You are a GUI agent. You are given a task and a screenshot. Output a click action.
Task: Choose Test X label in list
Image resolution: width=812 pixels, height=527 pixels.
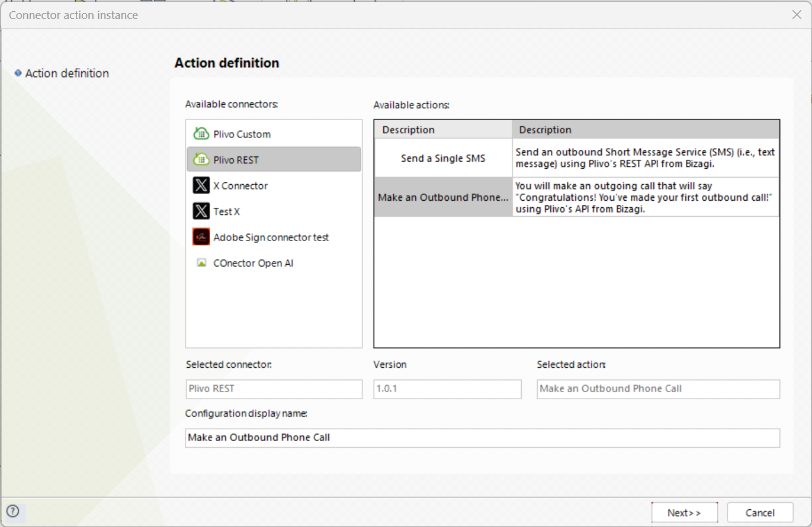coord(226,211)
